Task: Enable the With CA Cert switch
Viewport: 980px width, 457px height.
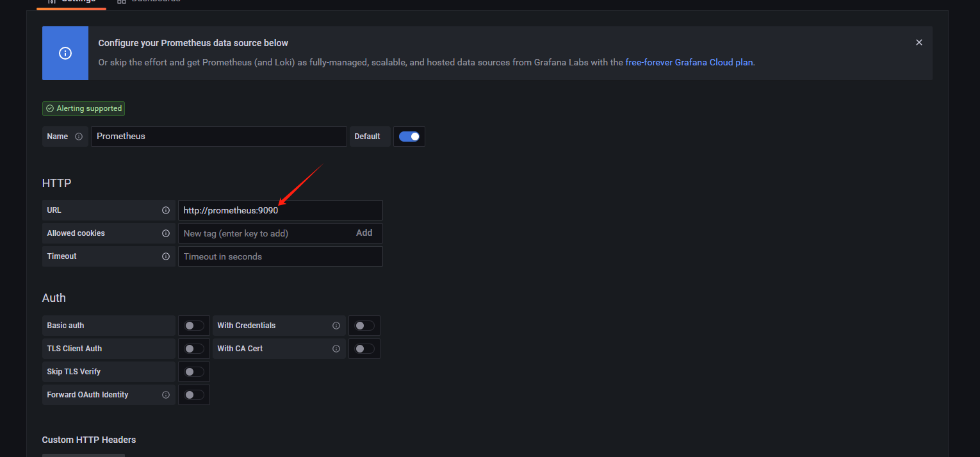Action: pyautogui.click(x=364, y=349)
